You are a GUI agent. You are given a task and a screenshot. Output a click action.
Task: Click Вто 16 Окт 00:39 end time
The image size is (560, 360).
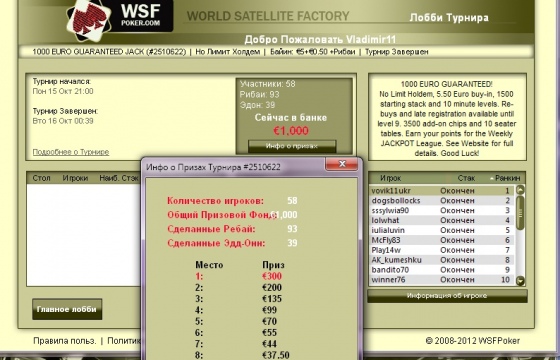[63, 121]
